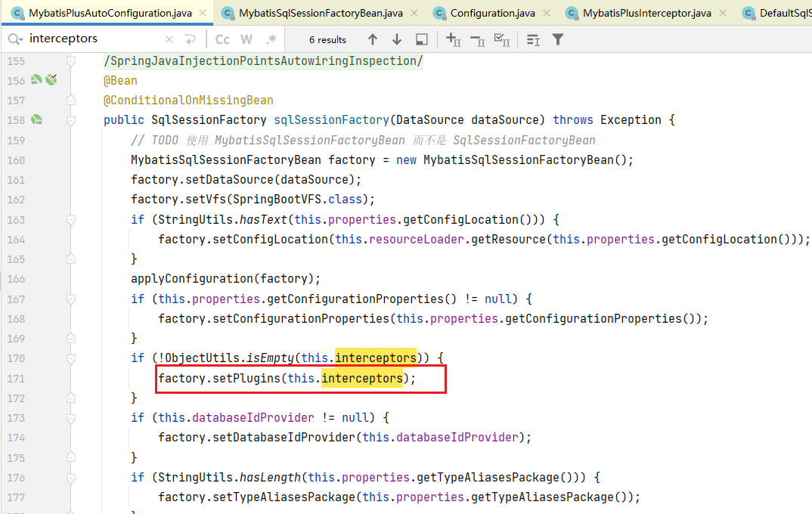Image resolution: width=812 pixels, height=514 pixels.
Task: Collapse the fold marker at line 170
Action: [70, 358]
